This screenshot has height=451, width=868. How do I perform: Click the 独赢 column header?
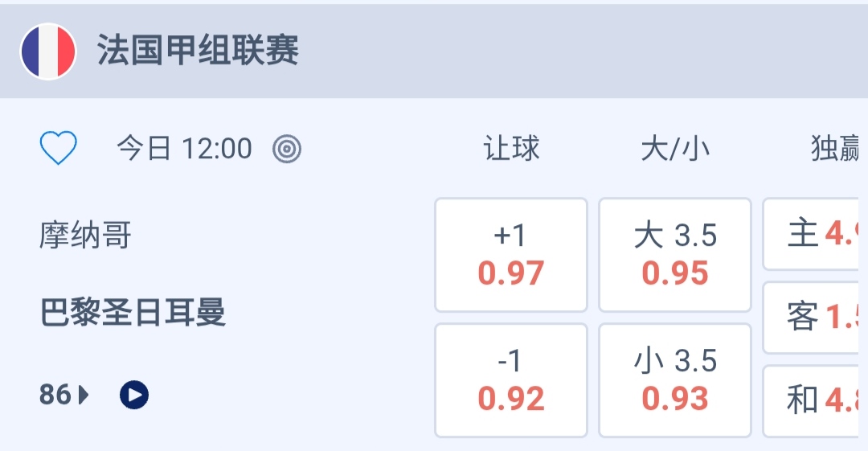coord(836,149)
